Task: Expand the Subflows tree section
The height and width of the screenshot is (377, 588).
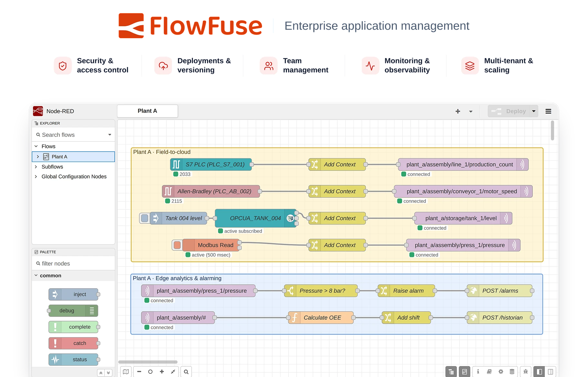Action: click(x=36, y=167)
